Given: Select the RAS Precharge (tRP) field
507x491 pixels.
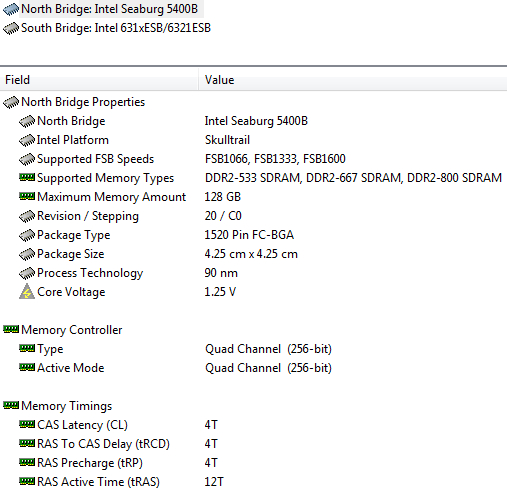Looking at the screenshot, I should click(90, 463).
